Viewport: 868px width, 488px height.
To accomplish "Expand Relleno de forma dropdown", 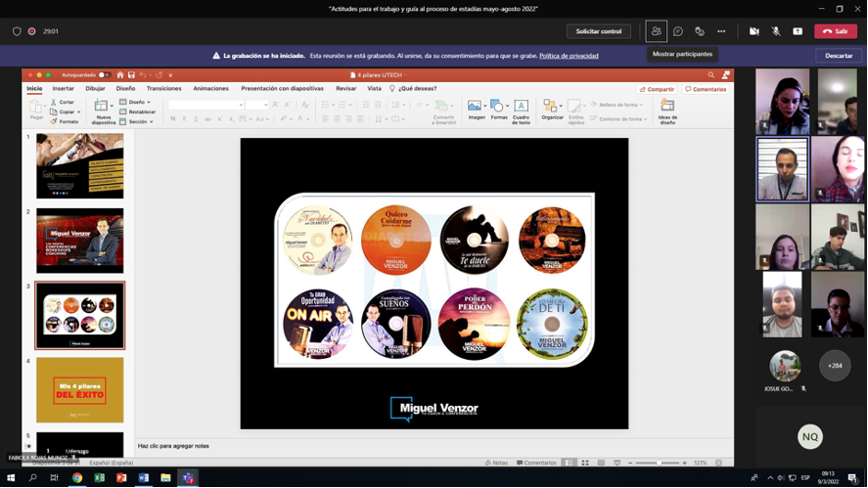I will click(641, 105).
